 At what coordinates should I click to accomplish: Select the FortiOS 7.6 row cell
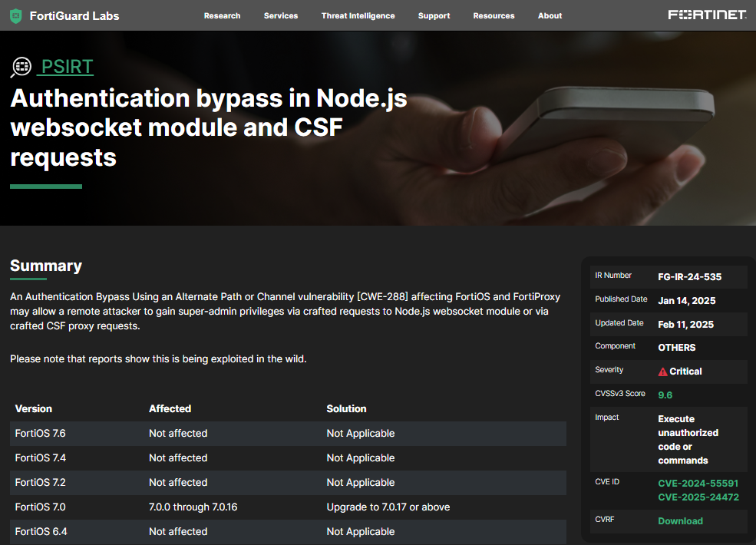pos(40,433)
